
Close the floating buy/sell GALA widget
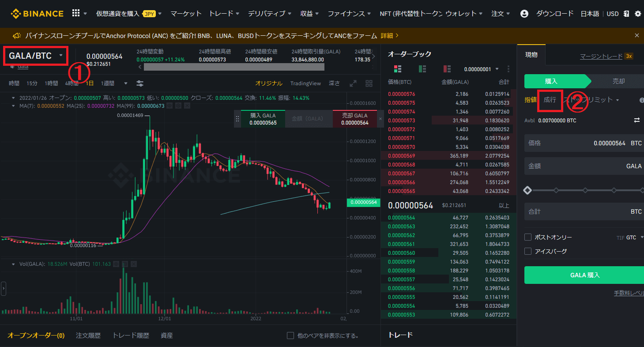(380, 119)
